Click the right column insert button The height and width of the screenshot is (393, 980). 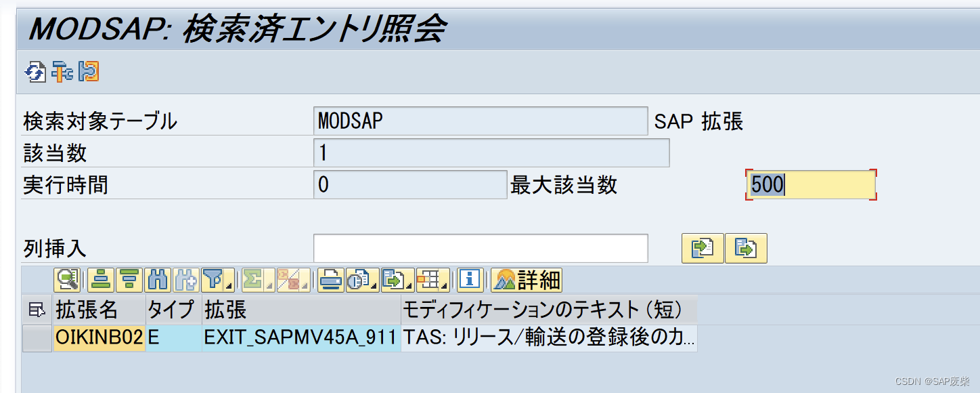(x=746, y=249)
